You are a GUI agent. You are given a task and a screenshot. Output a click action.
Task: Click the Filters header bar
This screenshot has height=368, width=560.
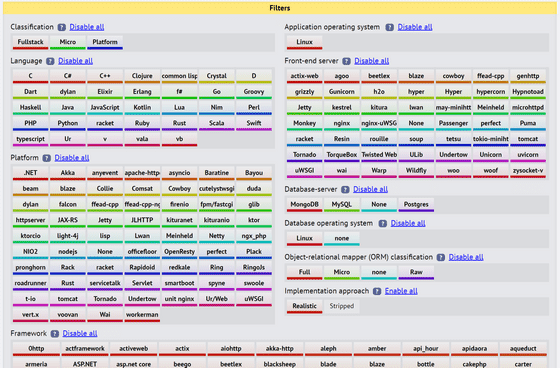280,8
